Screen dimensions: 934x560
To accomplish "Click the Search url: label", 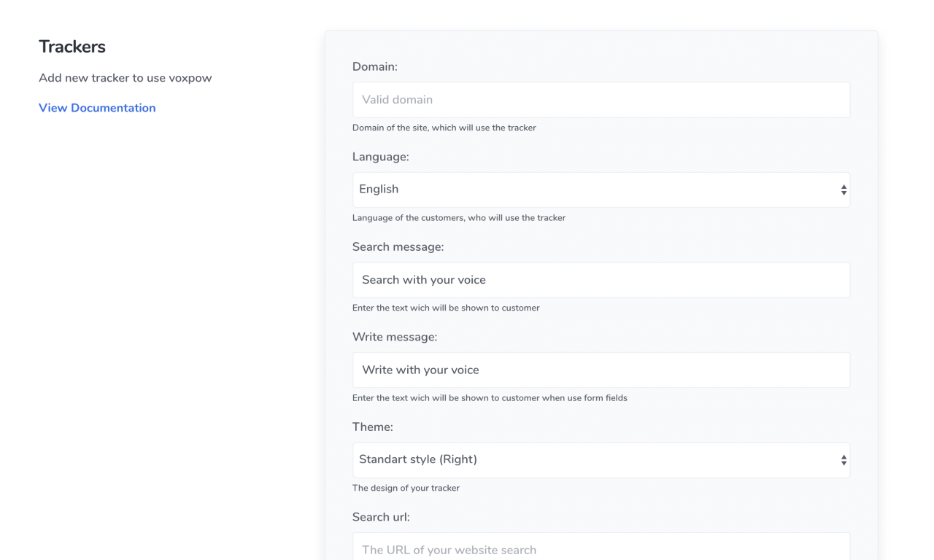I will point(381,517).
